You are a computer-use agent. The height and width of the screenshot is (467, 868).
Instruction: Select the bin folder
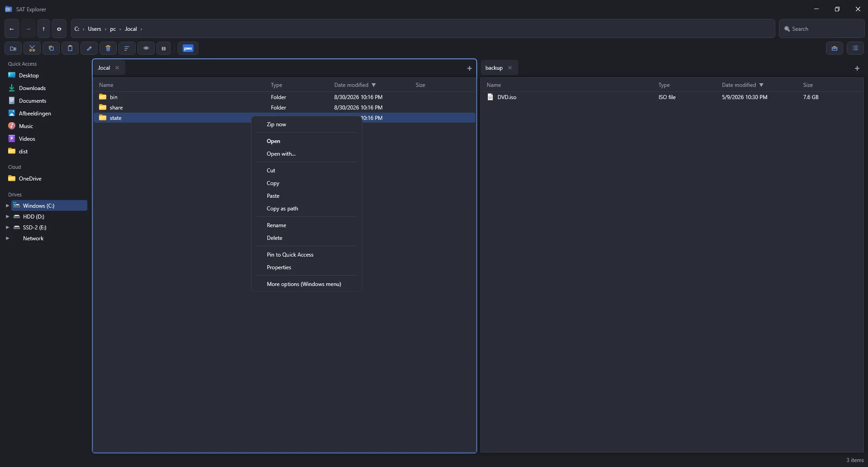pyautogui.click(x=285, y=97)
